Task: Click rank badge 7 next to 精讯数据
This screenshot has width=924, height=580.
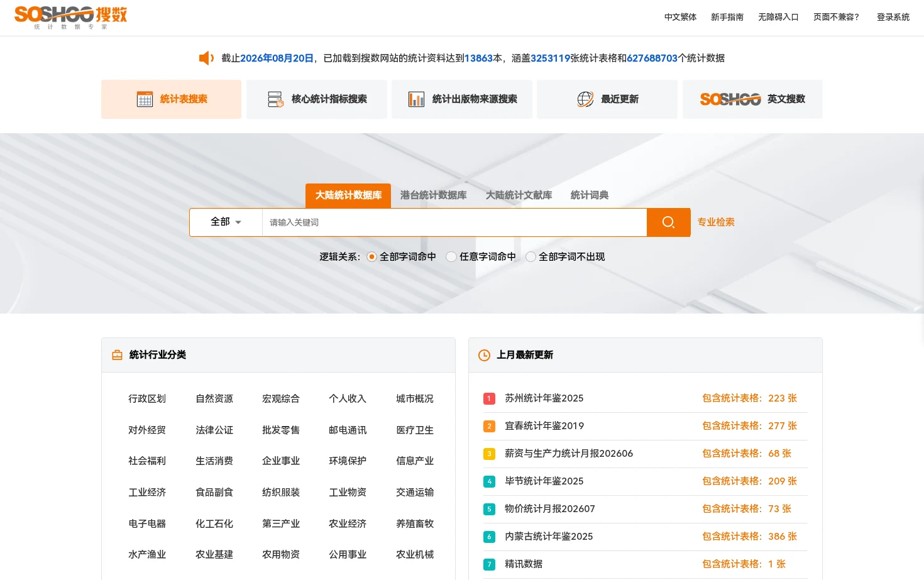Action: point(489,565)
